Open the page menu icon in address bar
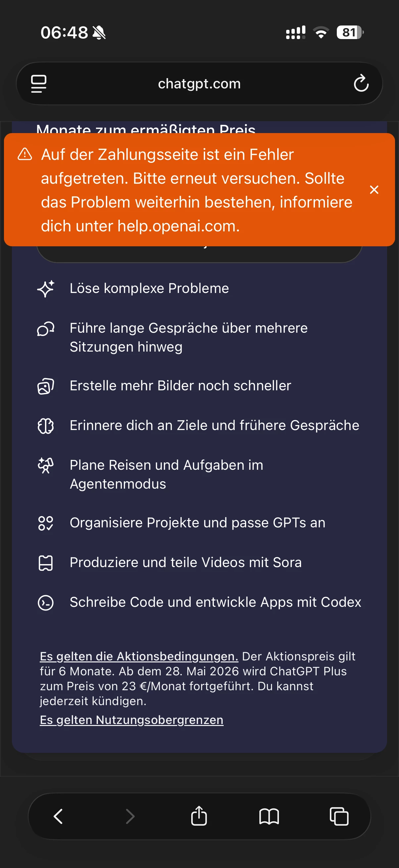The image size is (399, 868). (39, 83)
